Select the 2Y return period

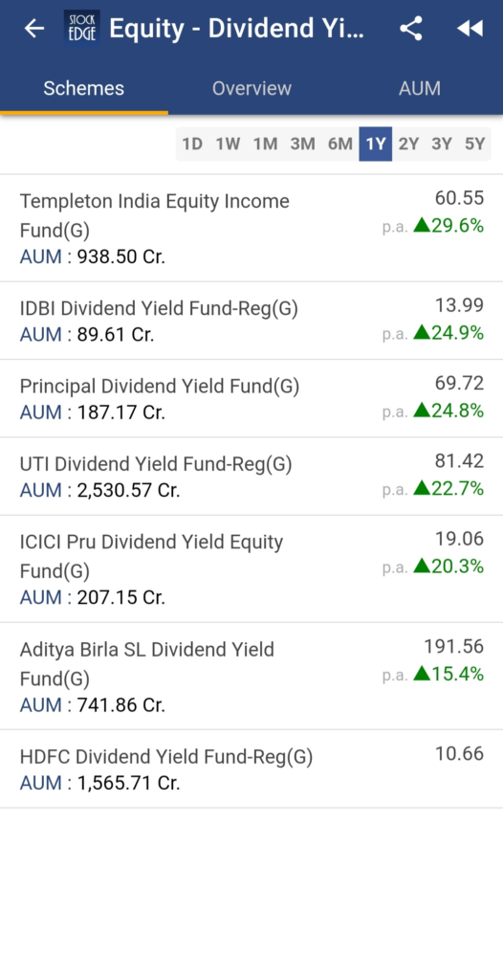(408, 145)
